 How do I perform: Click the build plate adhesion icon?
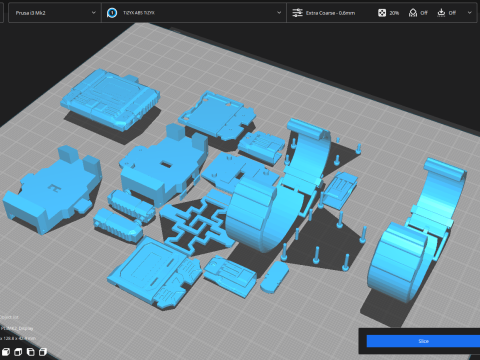click(x=441, y=13)
